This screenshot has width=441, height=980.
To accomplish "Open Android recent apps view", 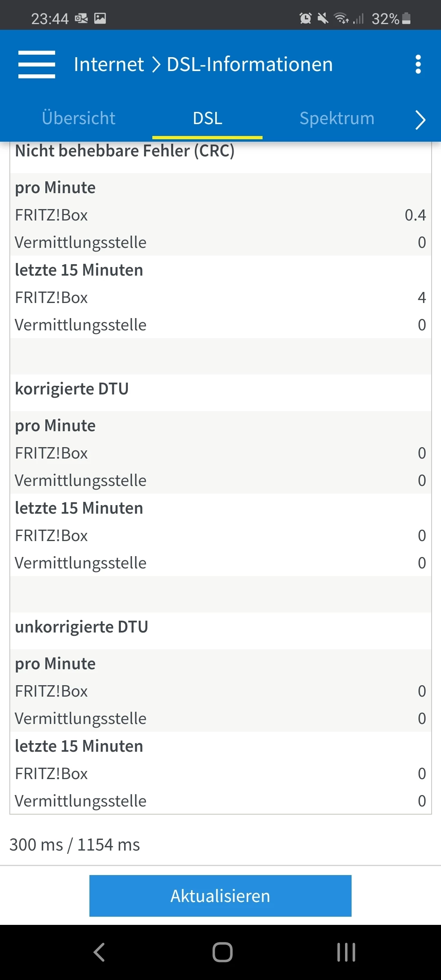I will [346, 952].
